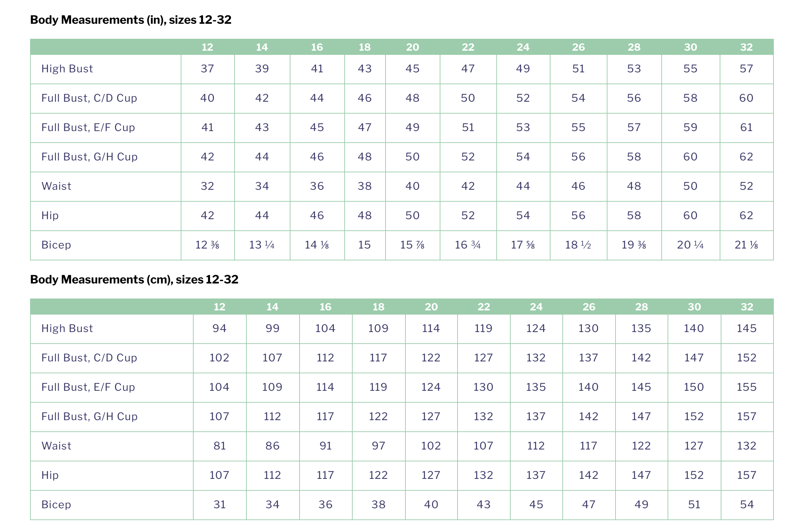Select the High Bust row label in inches table
The width and height of the screenshot is (806, 532).
(x=67, y=69)
